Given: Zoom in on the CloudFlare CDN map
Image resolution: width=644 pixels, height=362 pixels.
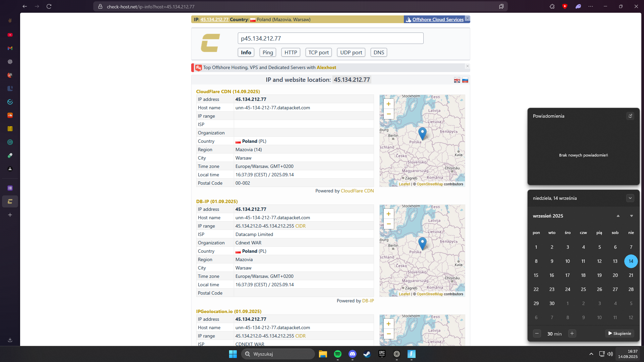Looking at the screenshot, I should pos(388,104).
